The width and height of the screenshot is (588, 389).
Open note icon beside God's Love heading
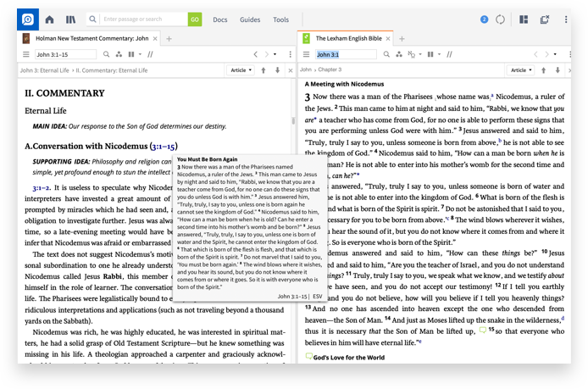(x=308, y=356)
